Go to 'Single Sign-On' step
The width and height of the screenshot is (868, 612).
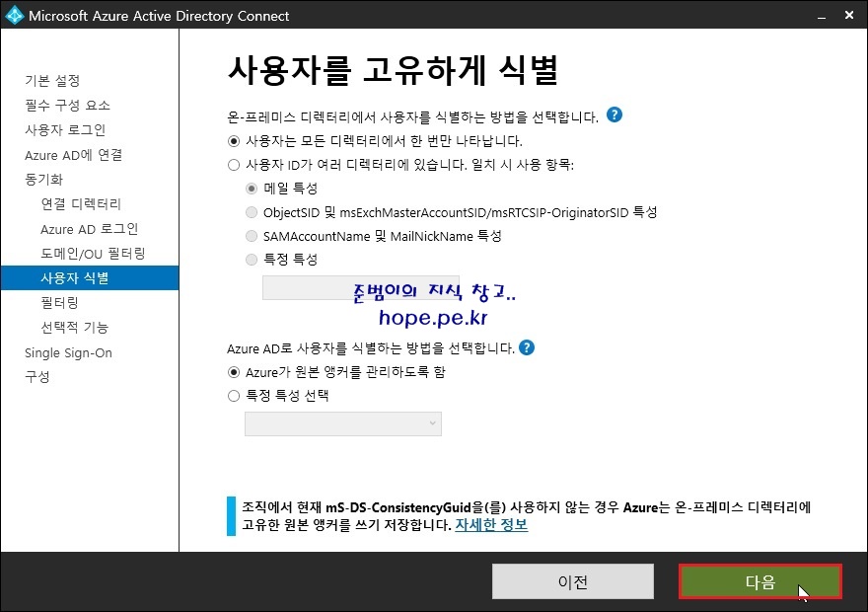[x=68, y=352]
